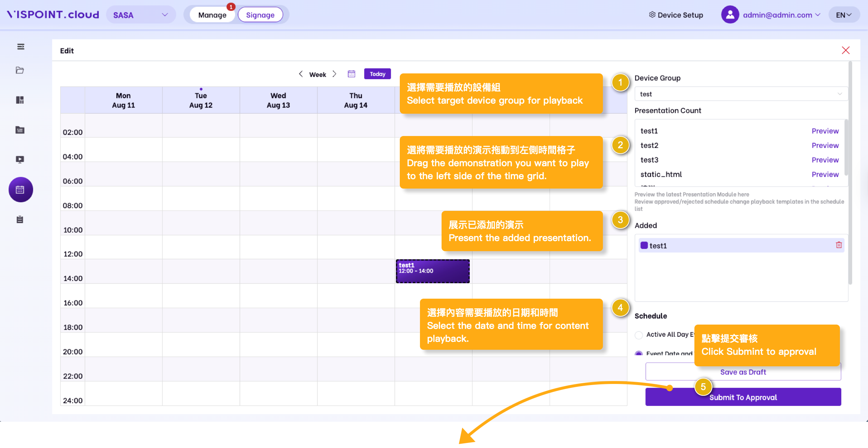Click the purple test1 color swatch
The image size is (868, 448).
(x=644, y=245)
